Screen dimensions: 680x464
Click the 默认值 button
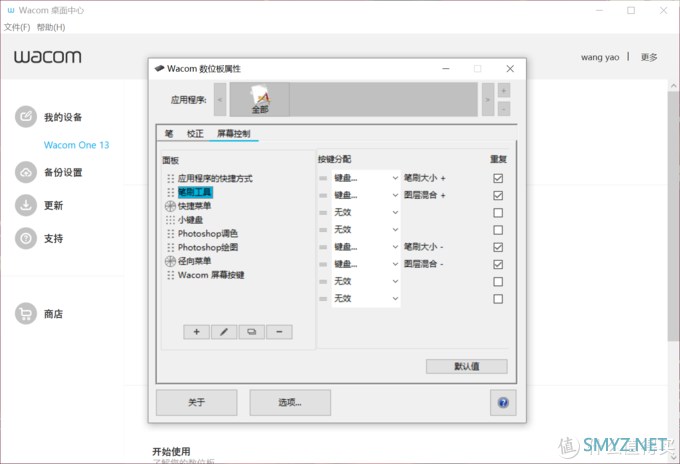(x=467, y=366)
